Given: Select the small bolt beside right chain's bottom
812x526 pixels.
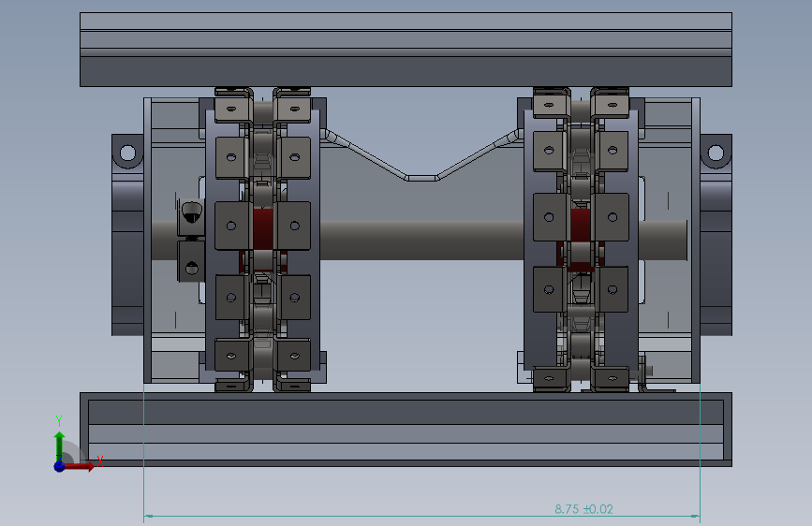Looking at the screenshot, I should coord(647,371).
